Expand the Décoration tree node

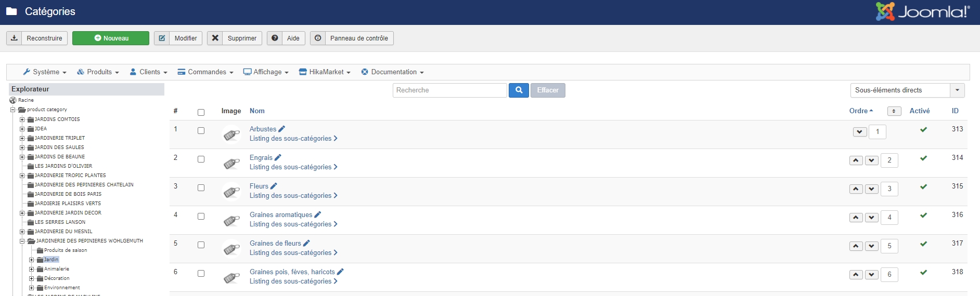pos(32,278)
